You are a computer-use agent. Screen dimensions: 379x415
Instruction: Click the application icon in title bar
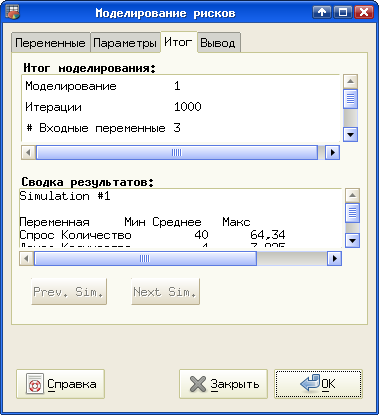[13, 12]
